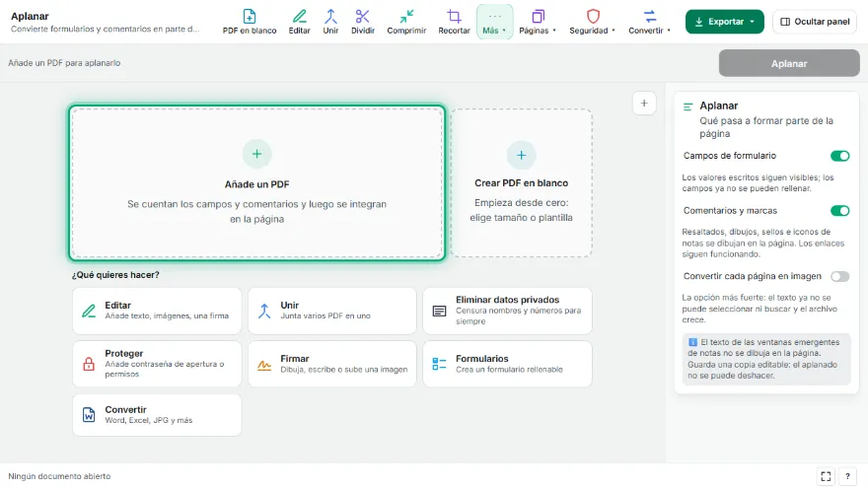Screen dimensions: 868x488
Task: Click the Formularios form icon
Action: pos(440,364)
